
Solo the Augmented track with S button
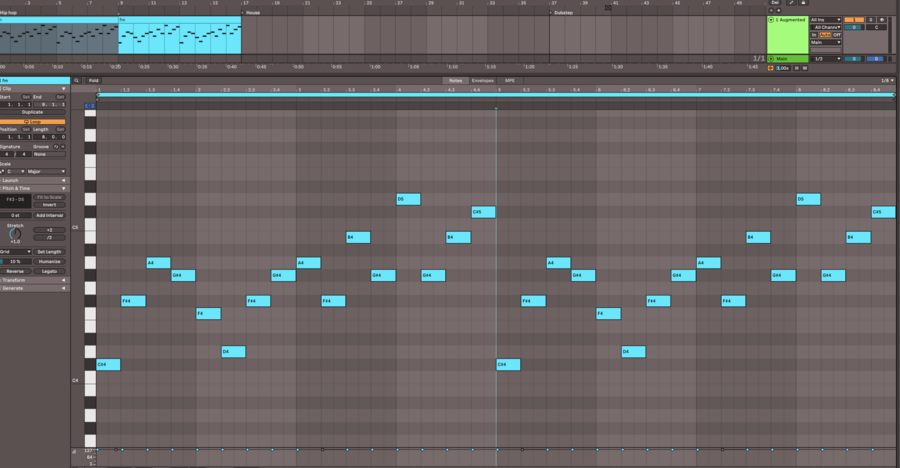871,20
